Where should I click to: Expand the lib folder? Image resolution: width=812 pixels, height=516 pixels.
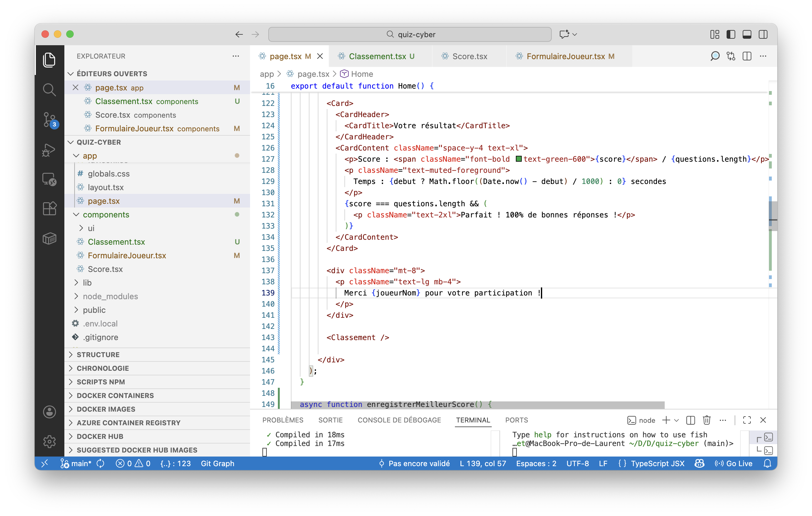87,282
